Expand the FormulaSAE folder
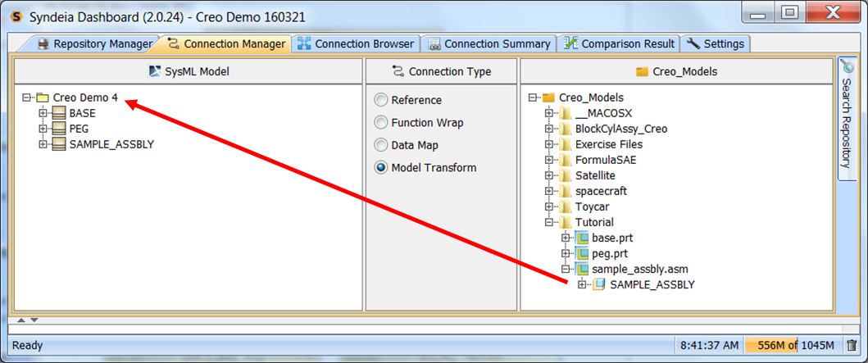This screenshot has width=868, height=363. (x=548, y=160)
